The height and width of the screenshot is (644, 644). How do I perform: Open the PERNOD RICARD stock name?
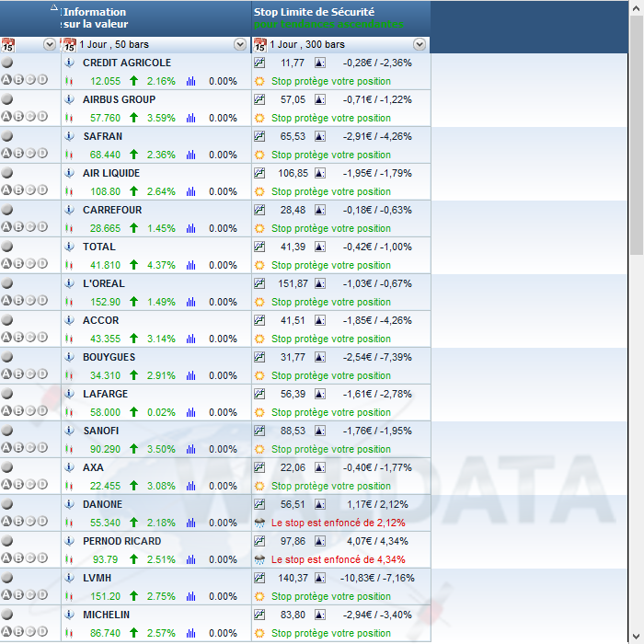122,541
